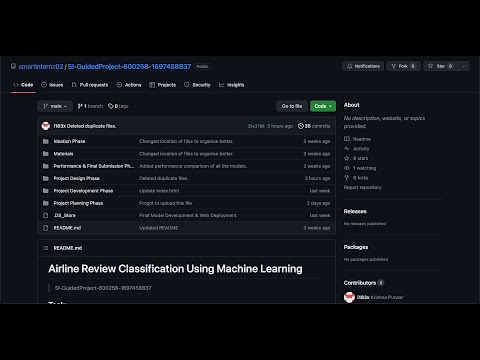Open commit message 'Update index.html'

[159, 191]
